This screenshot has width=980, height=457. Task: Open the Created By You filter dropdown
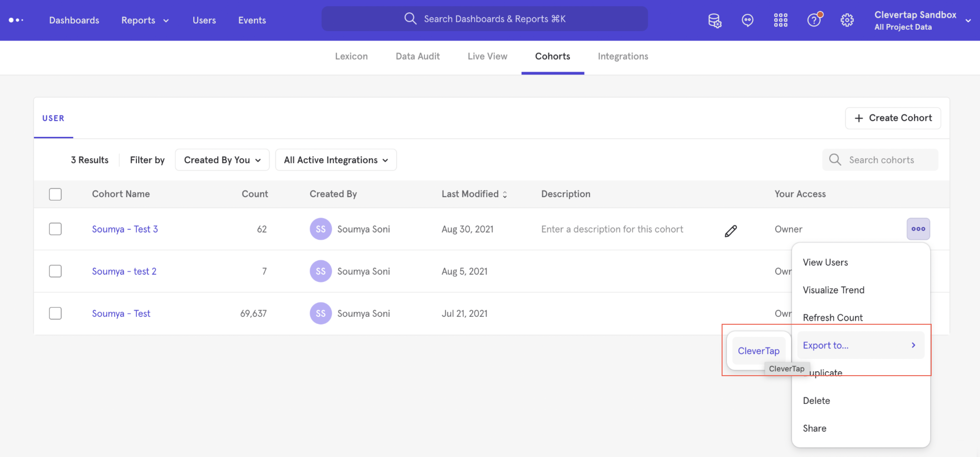point(222,160)
